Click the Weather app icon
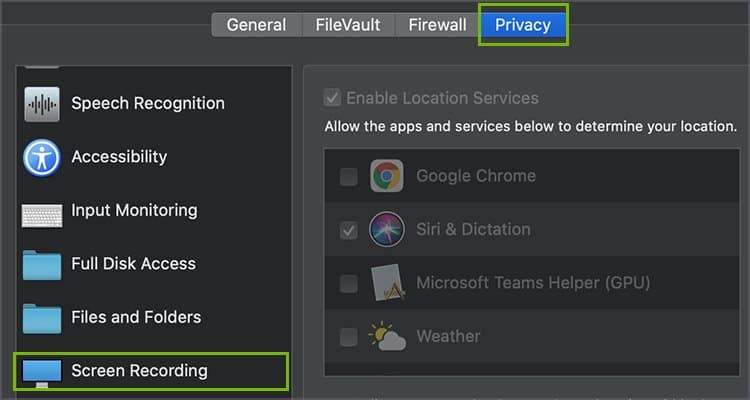Image resolution: width=750 pixels, height=400 pixels. [386, 336]
